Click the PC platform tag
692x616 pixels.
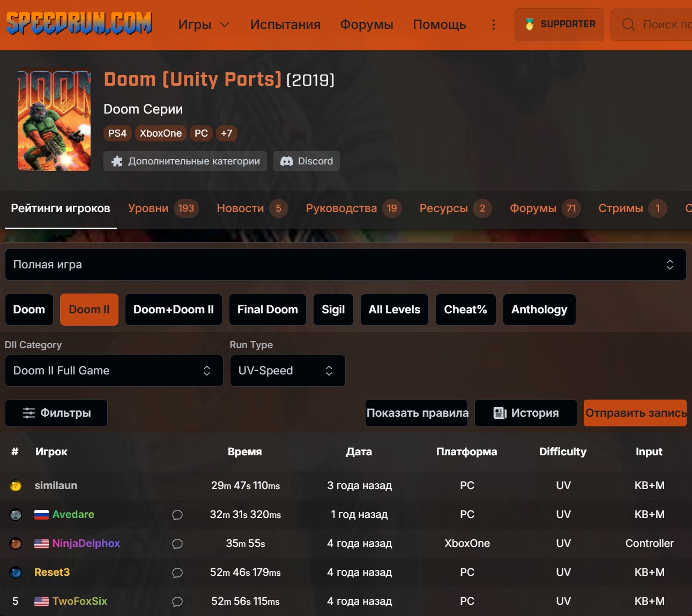[201, 133]
